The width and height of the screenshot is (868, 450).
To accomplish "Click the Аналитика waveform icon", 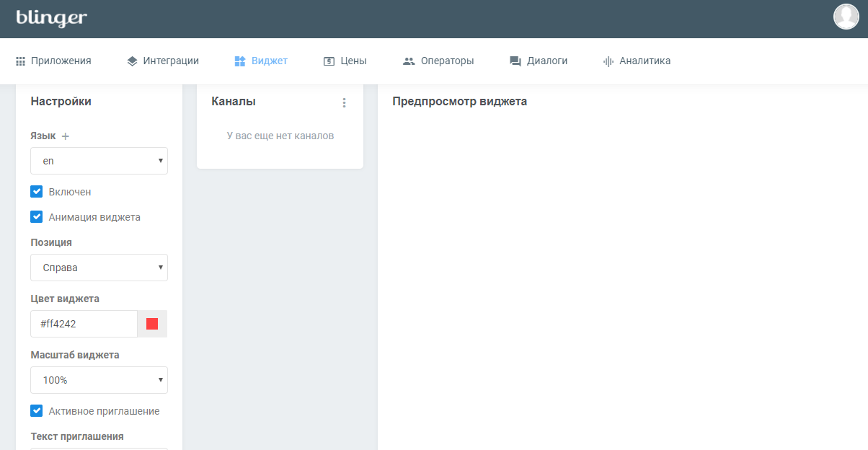I will [608, 61].
